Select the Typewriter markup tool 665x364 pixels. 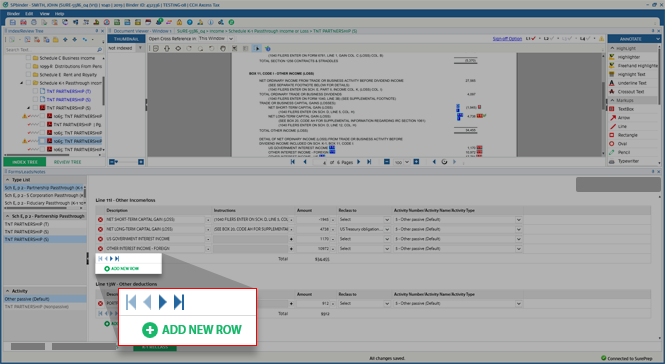[624, 161]
